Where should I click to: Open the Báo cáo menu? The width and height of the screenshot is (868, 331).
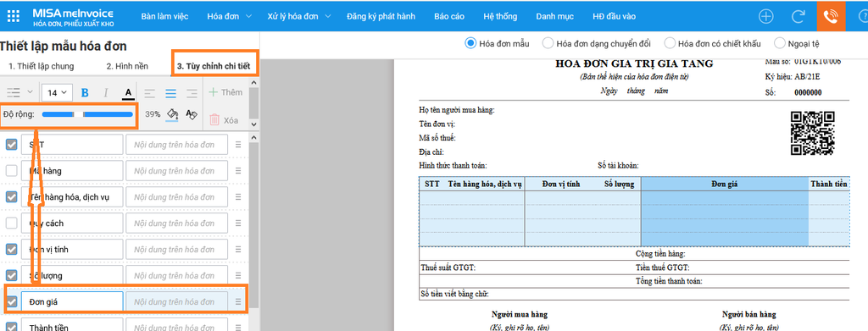(449, 16)
